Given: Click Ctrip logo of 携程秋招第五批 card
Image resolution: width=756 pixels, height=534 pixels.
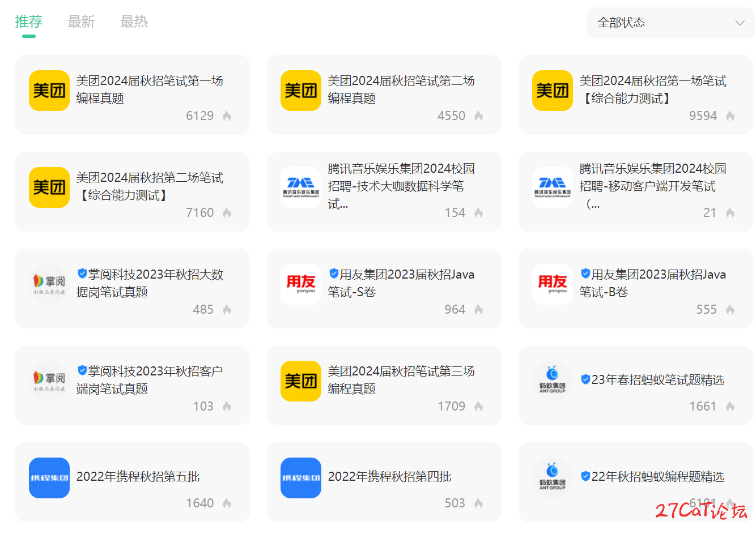Looking at the screenshot, I should coord(49,478).
